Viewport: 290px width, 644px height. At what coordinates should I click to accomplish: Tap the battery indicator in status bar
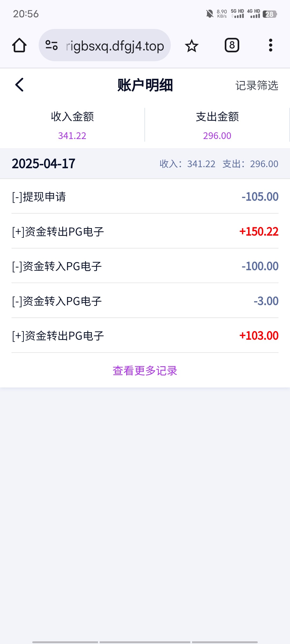pyautogui.click(x=270, y=14)
